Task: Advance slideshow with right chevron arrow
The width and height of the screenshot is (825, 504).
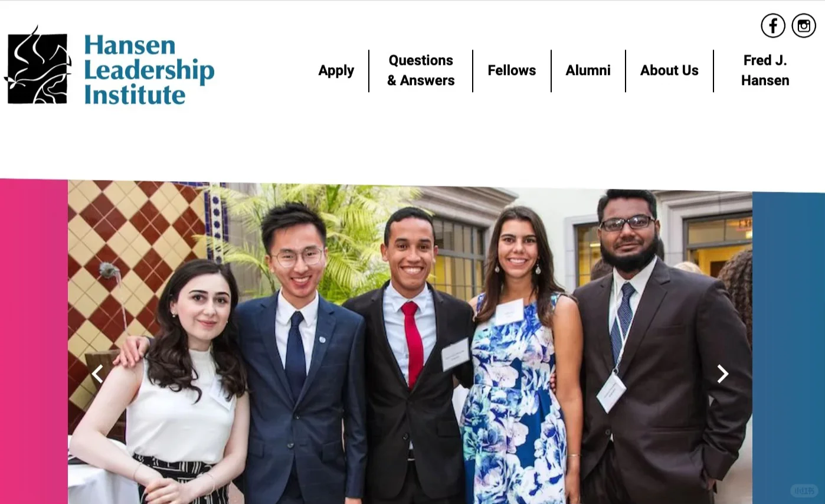Action: (x=723, y=374)
